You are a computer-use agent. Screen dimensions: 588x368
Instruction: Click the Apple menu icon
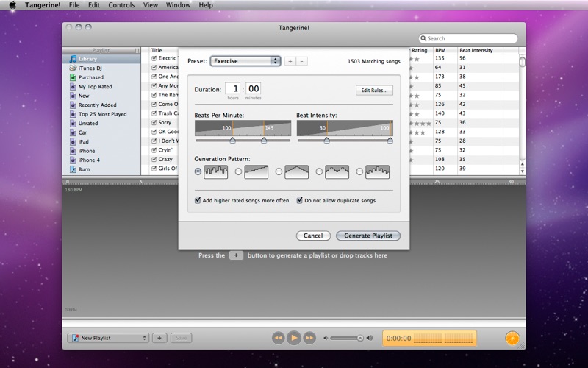[12, 5]
